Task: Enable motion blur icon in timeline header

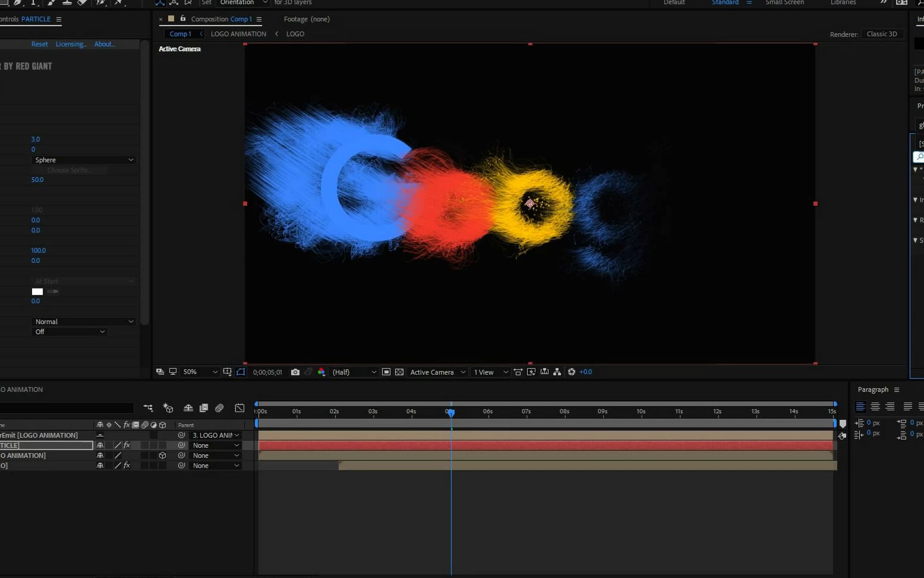Action: pyautogui.click(x=219, y=408)
